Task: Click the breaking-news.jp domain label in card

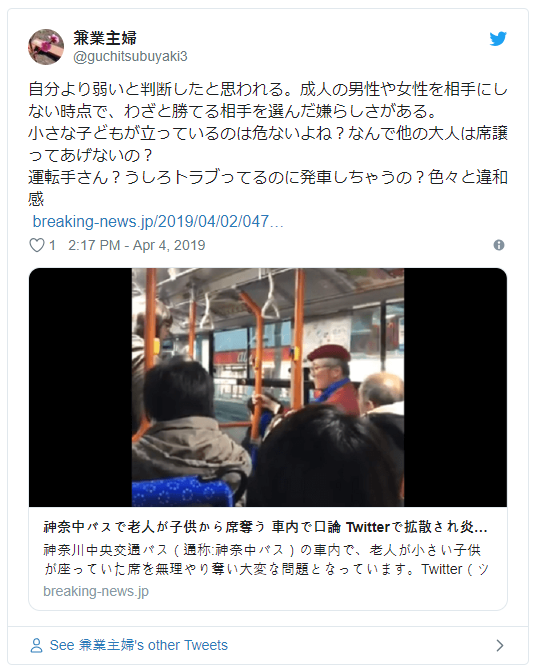Action: [96, 591]
